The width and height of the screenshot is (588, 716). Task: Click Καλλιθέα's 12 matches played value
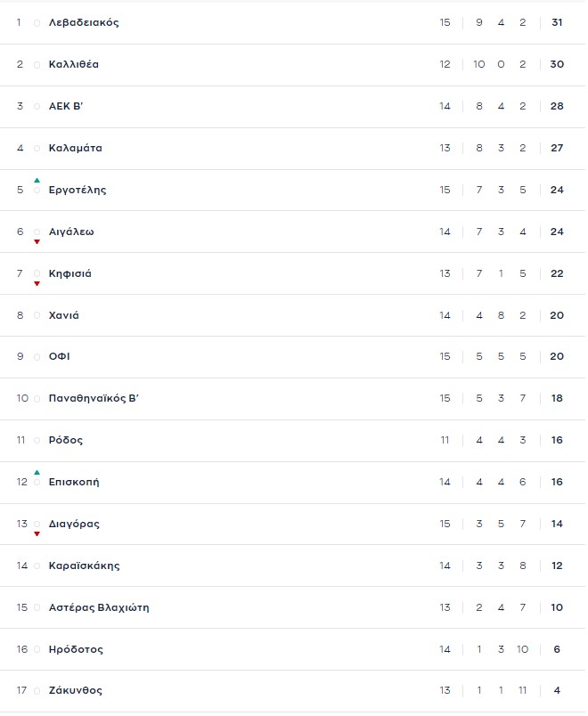pyautogui.click(x=445, y=65)
